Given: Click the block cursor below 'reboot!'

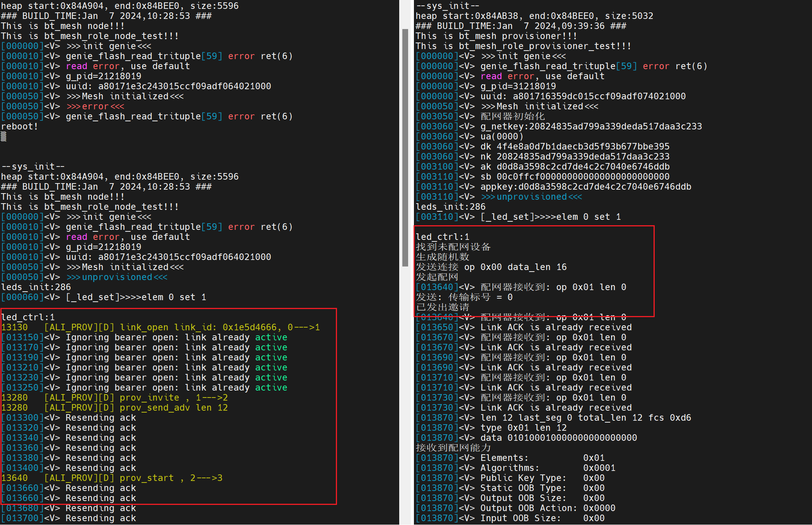Looking at the screenshot, I should [x=3, y=136].
